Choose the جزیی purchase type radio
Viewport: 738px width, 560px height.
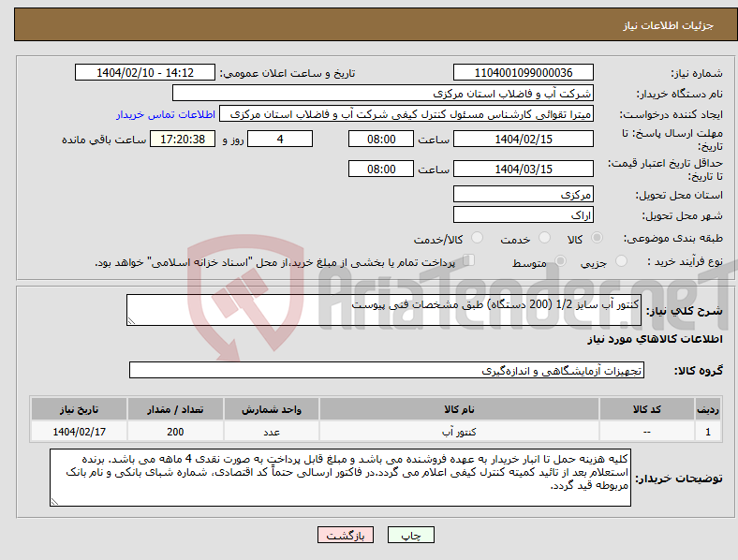[621, 260]
